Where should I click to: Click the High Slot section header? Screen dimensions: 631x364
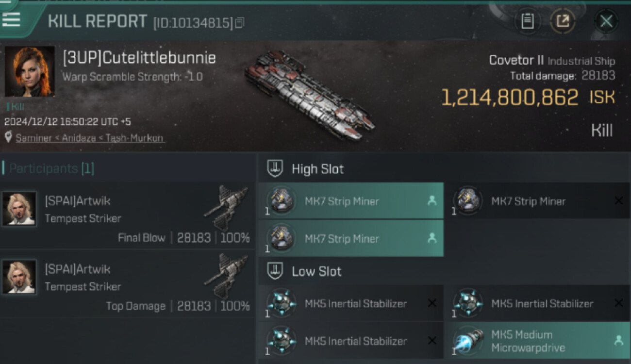point(317,169)
